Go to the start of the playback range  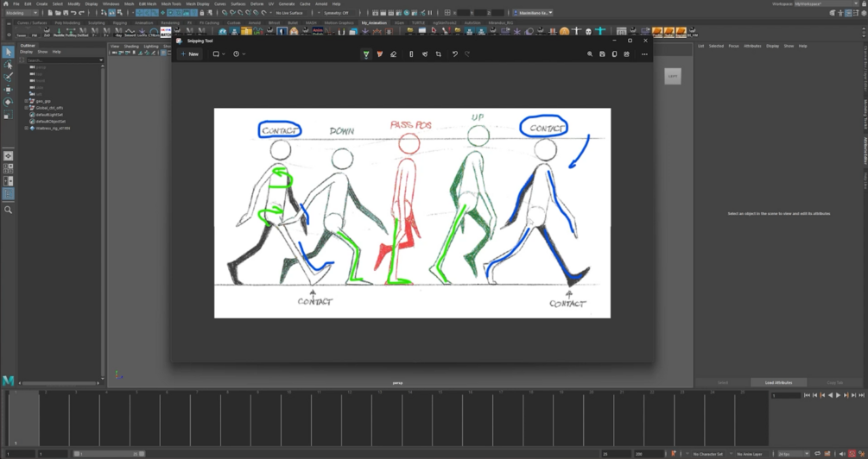coord(807,395)
